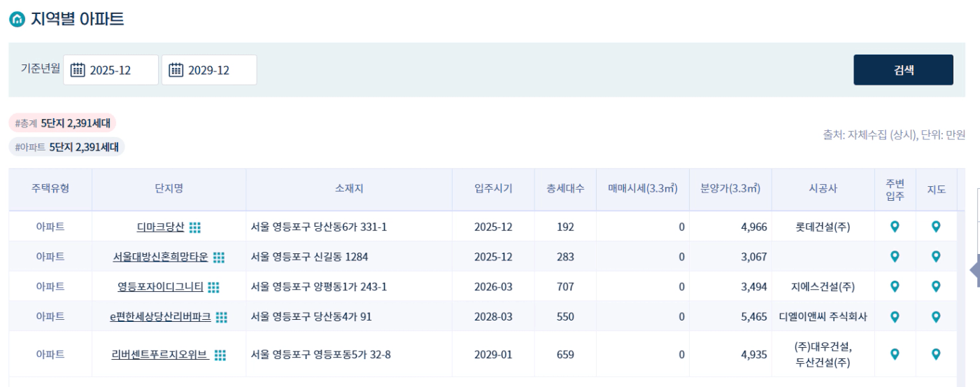Open calendar picker for end date 2029-12

(176, 70)
